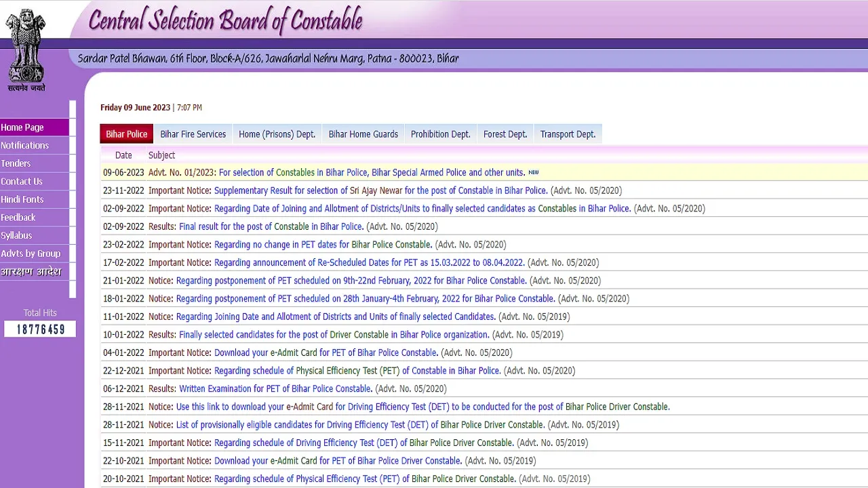868x488 pixels.
Task: Download e-Admit Card for PET of Bihar Police Constable
Action: coord(326,352)
